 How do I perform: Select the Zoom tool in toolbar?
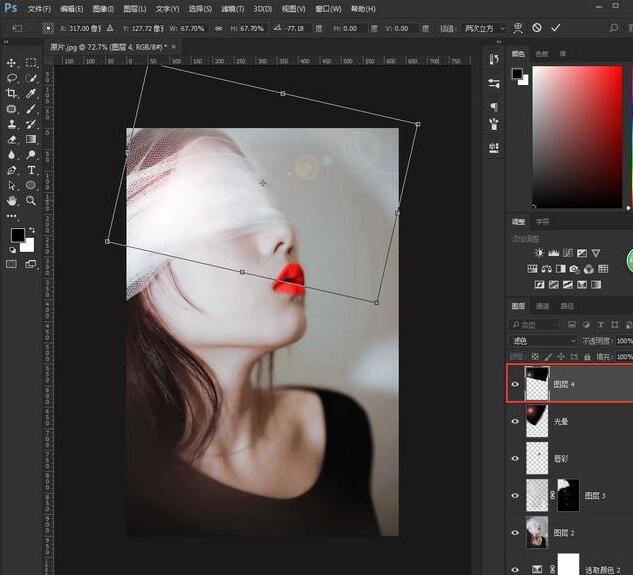pyautogui.click(x=31, y=201)
